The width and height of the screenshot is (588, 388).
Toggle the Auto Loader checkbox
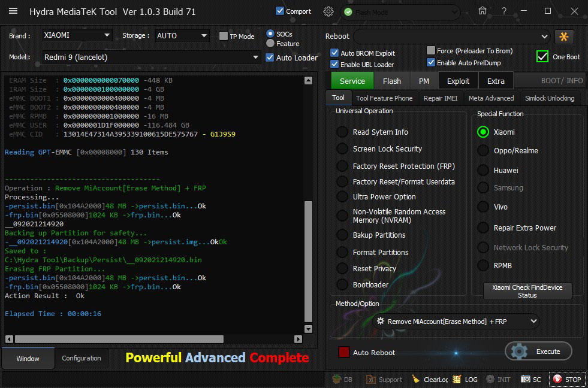[x=270, y=57]
